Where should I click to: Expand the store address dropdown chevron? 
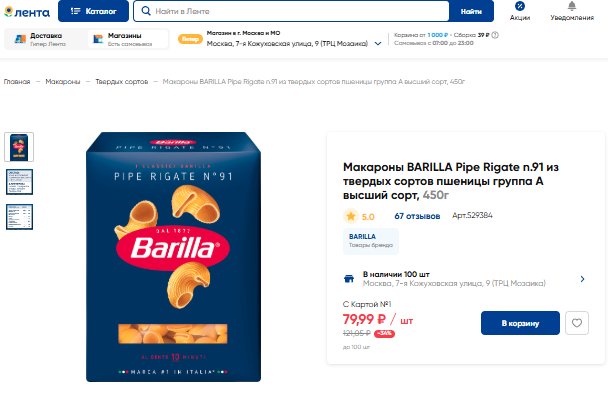pyautogui.click(x=378, y=44)
